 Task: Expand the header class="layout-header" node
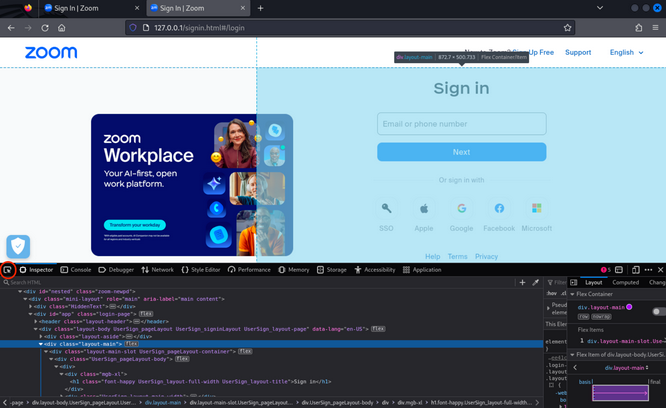pos(36,321)
